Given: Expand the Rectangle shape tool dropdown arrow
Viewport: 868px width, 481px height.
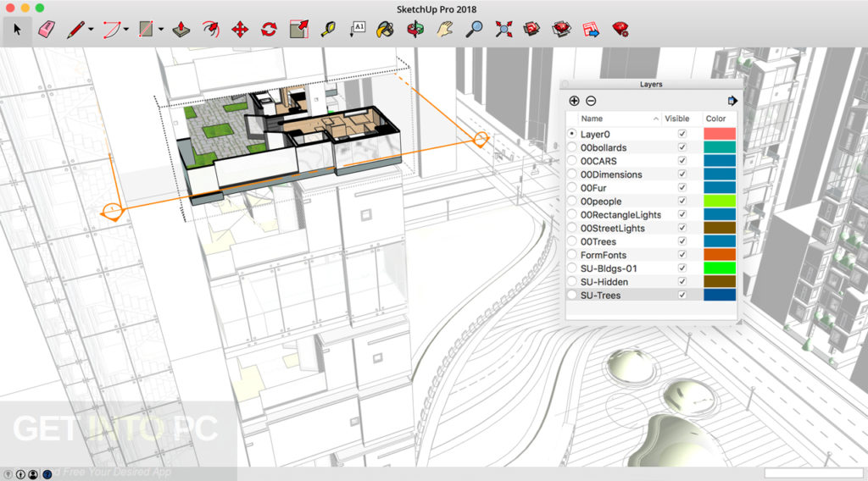Looking at the screenshot, I should [161, 30].
